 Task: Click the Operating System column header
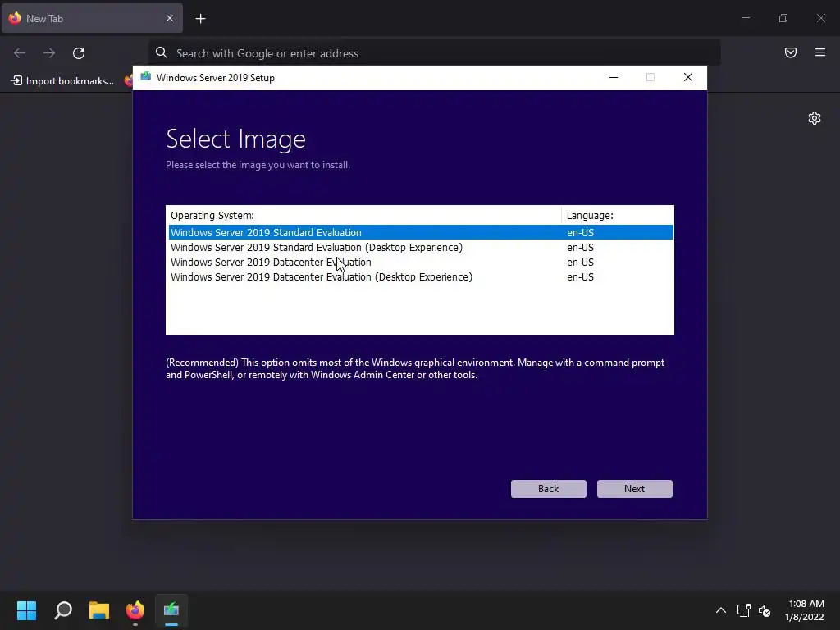[x=363, y=216]
